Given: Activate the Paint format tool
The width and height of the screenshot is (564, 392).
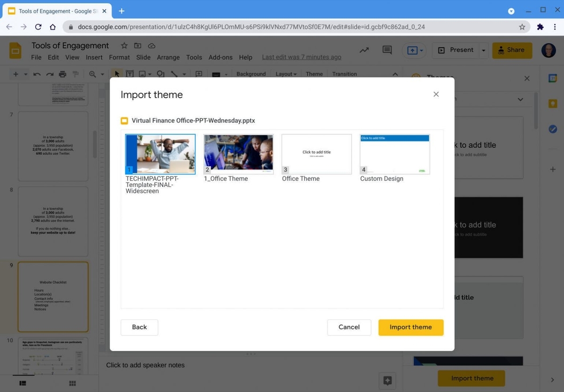Looking at the screenshot, I should pyautogui.click(x=75, y=74).
